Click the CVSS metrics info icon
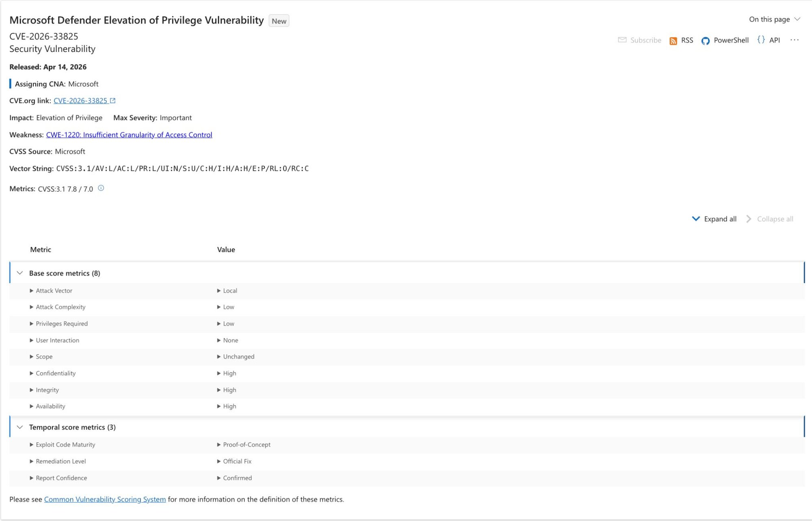This screenshot has width=812, height=521. 101,188
